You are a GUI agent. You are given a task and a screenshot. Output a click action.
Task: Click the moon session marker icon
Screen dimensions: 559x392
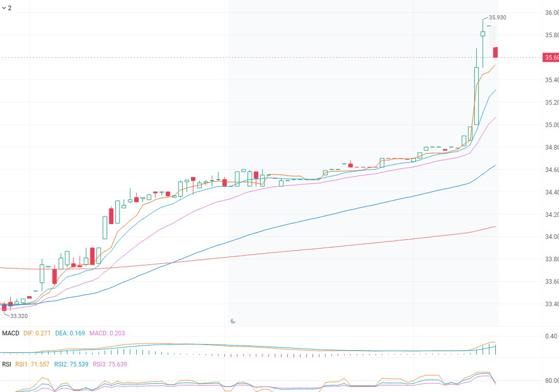(233, 321)
